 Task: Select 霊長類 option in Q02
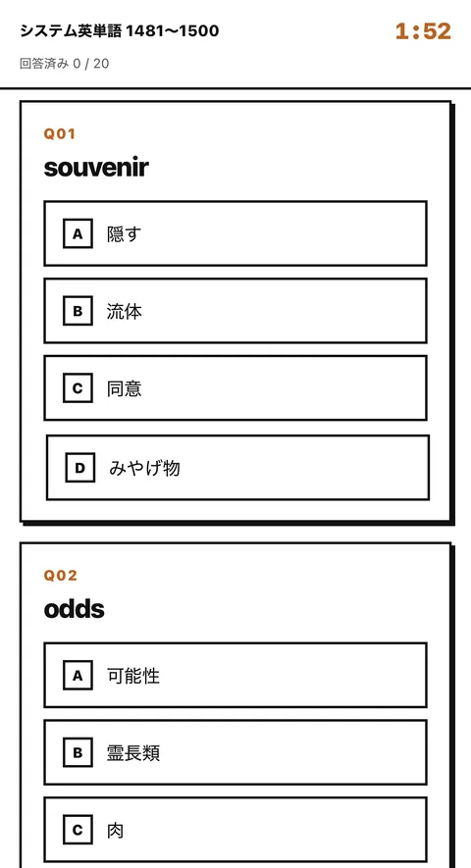tap(235, 753)
